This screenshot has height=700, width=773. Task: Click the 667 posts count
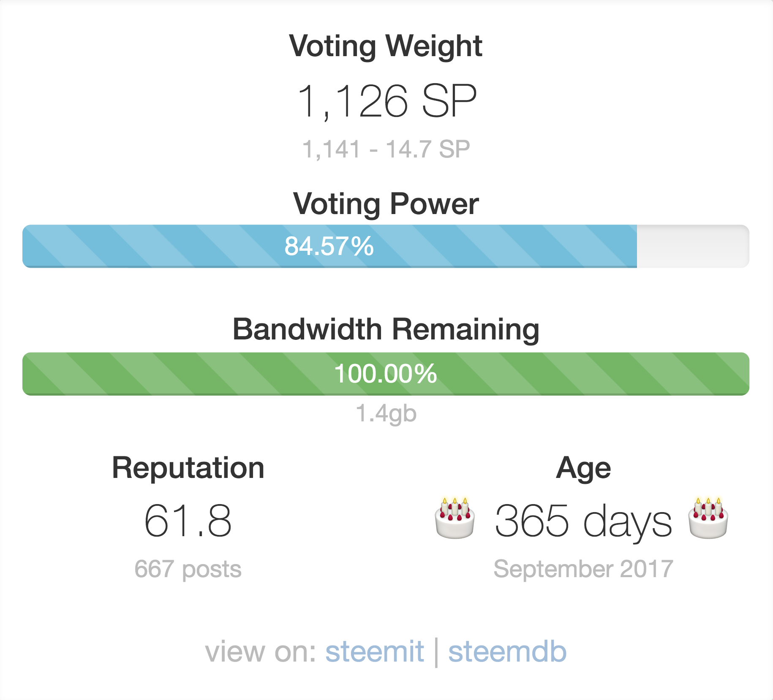188,569
